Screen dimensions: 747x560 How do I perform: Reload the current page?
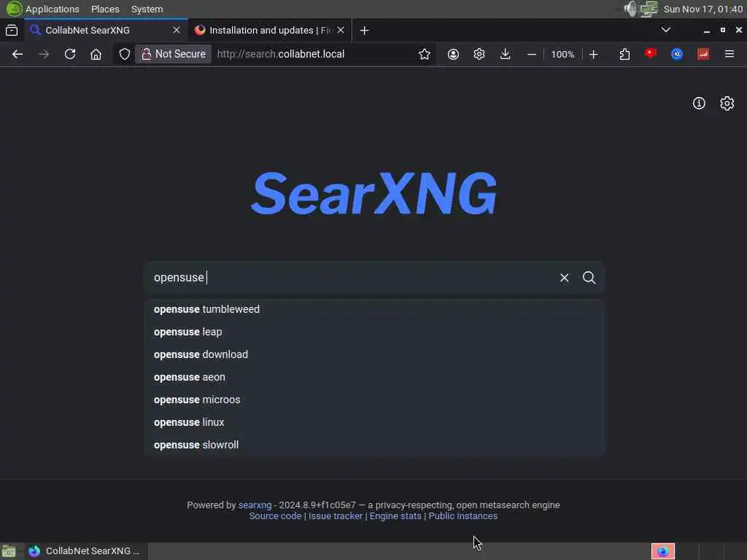(70, 54)
